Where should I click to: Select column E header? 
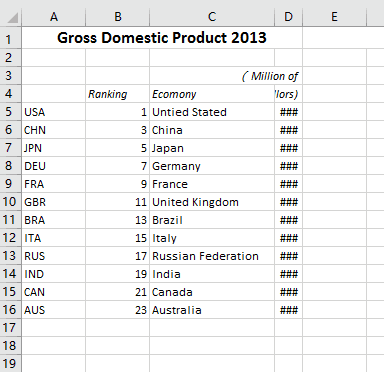[x=334, y=17]
